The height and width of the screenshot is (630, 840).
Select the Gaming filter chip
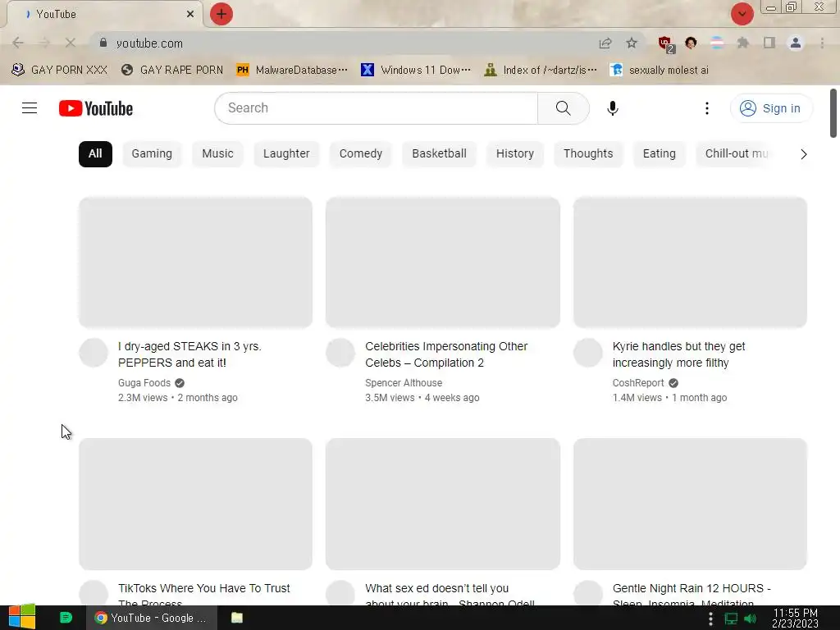152,153
